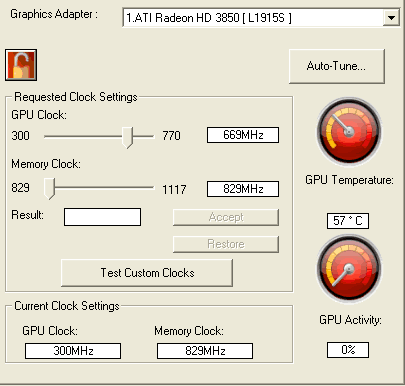Click the Restore button

[x=226, y=244]
